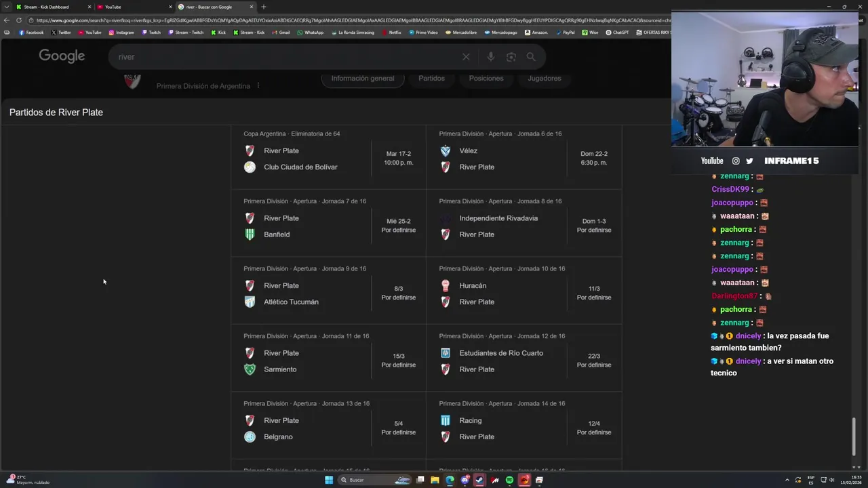Click the streamer webcam overlay
Viewport: 868px width, 488px height.
[765, 79]
